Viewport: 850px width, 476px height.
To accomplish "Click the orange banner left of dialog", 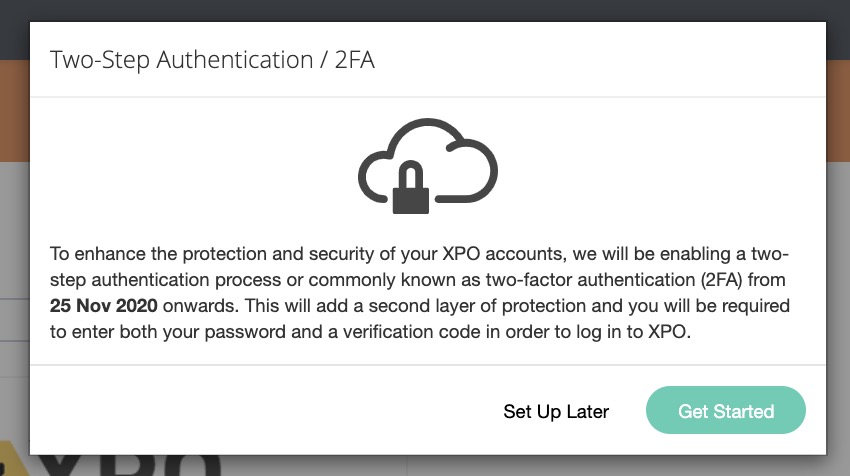I will (x=14, y=110).
